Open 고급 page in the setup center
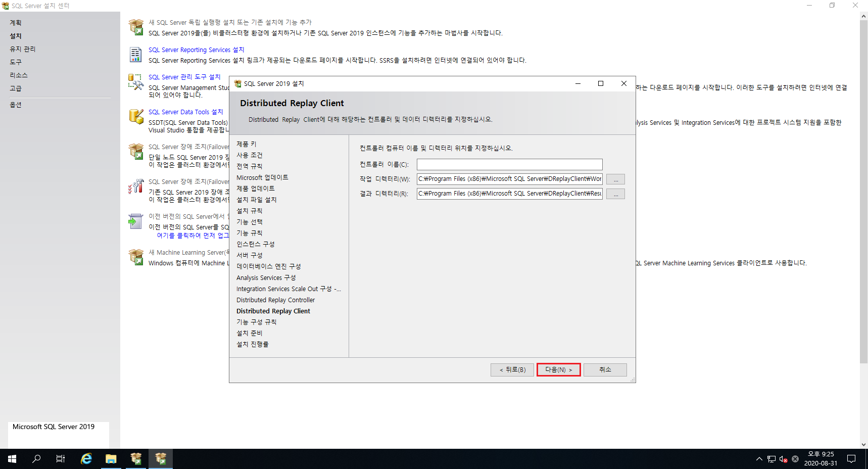 point(16,88)
